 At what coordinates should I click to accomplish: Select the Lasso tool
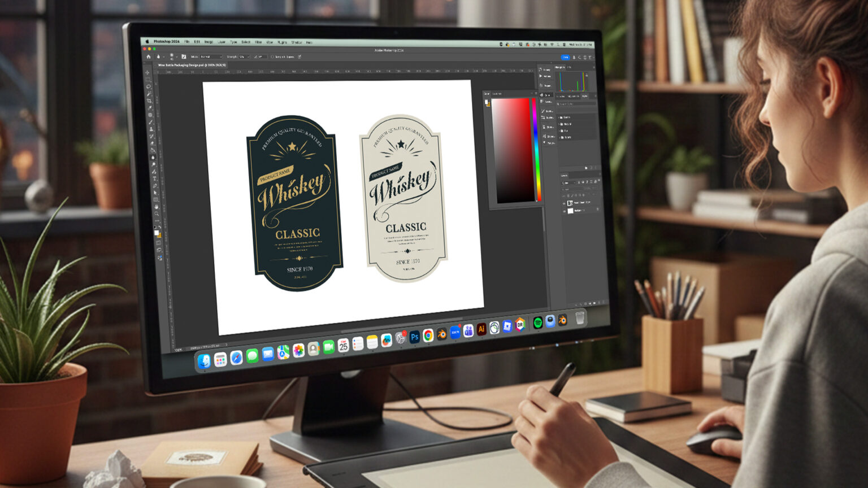(x=149, y=87)
